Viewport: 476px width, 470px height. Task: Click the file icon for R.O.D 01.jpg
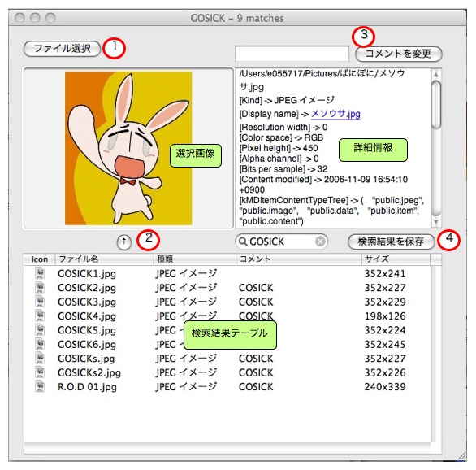click(x=40, y=386)
